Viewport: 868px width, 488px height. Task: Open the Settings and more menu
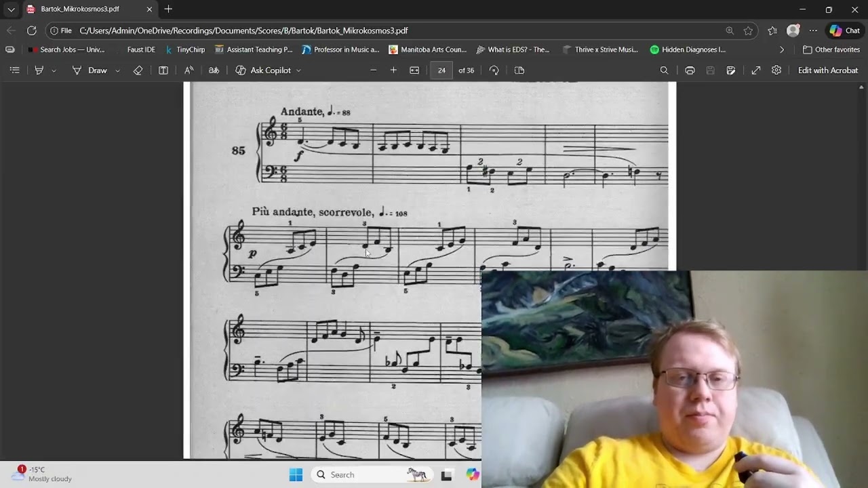coord(813,30)
